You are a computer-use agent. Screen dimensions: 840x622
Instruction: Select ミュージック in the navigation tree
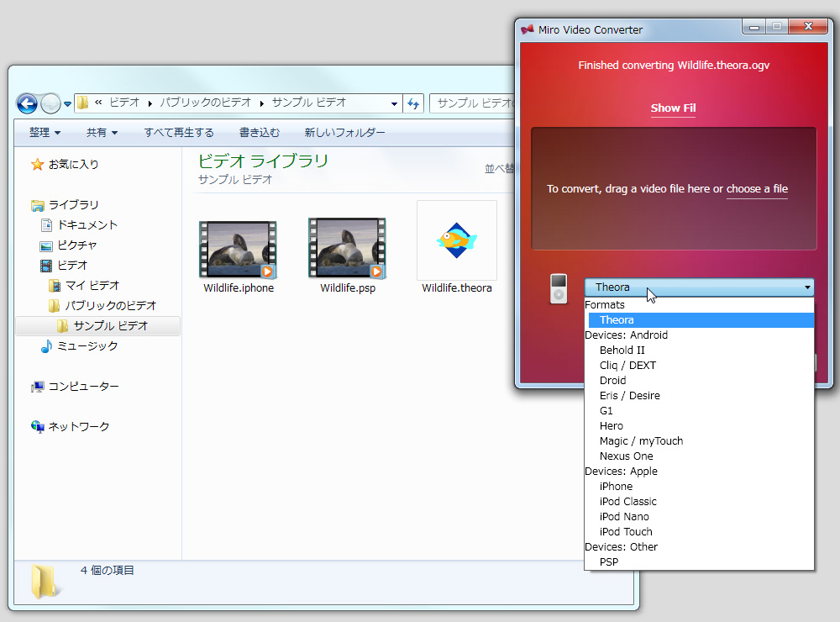click(87, 346)
